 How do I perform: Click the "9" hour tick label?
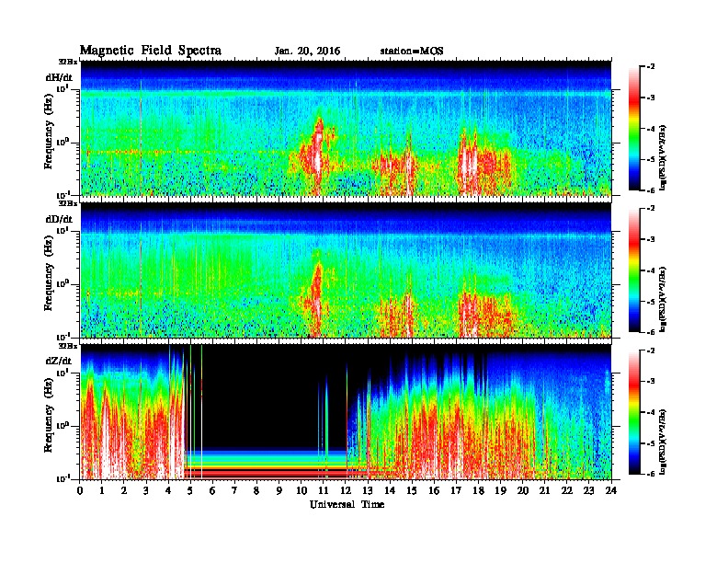[279, 491]
